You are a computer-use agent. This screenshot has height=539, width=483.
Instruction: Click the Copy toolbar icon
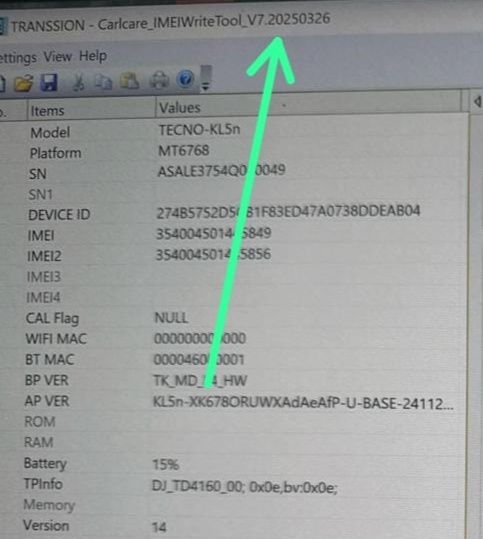coord(103,81)
